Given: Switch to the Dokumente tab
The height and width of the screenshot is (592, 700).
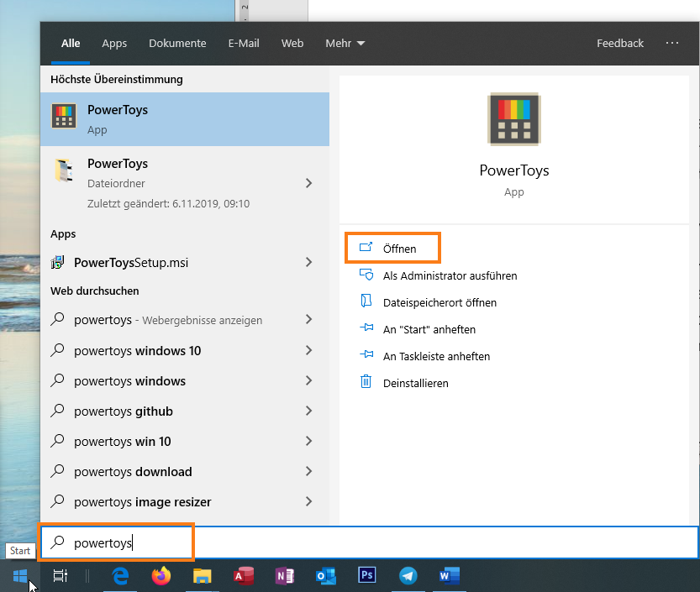Looking at the screenshot, I should (177, 44).
